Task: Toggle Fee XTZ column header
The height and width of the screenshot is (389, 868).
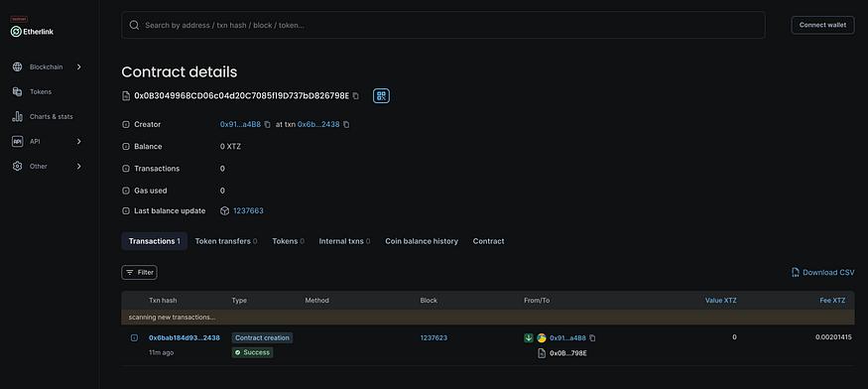Action: pyautogui.click(x=832, y=301)
